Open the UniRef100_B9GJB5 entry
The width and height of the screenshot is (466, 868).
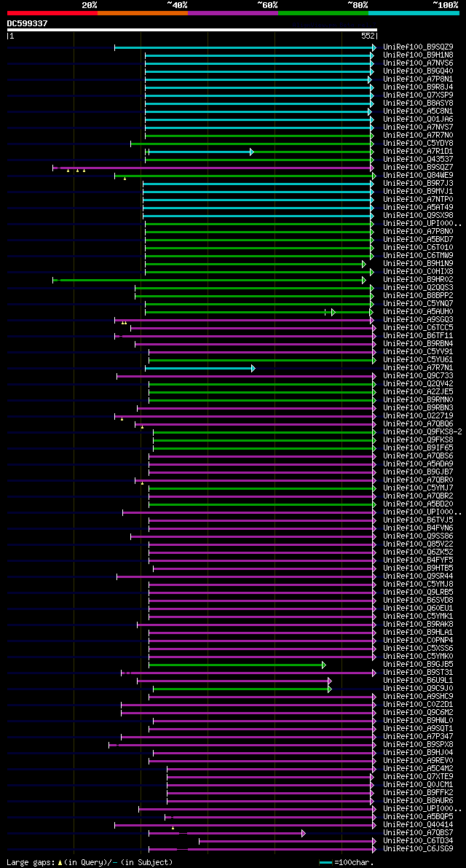(419, 665)
